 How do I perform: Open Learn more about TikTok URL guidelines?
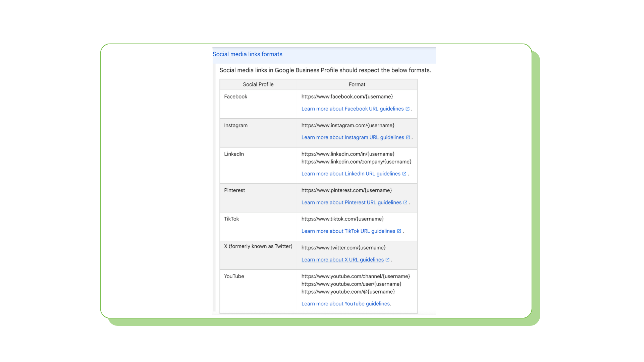pos(348,231)
